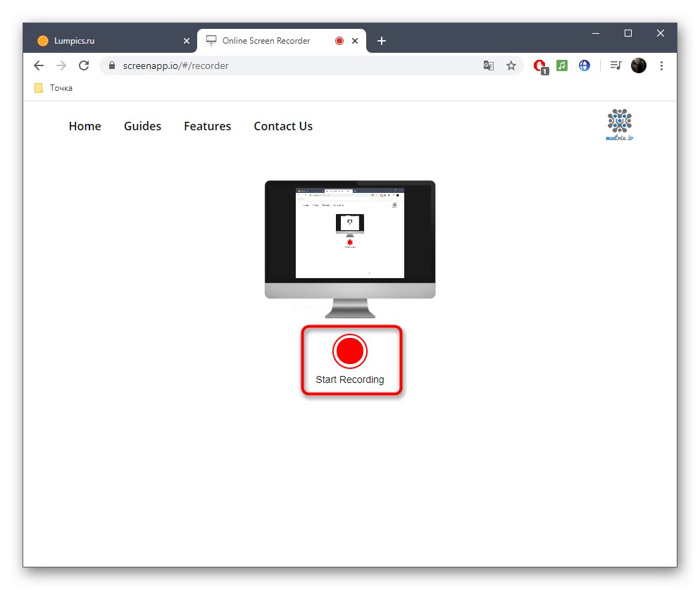The height and width of the screenshot is (590, 700).
Task: Open the Contact Us page
Action: [283, 126]
